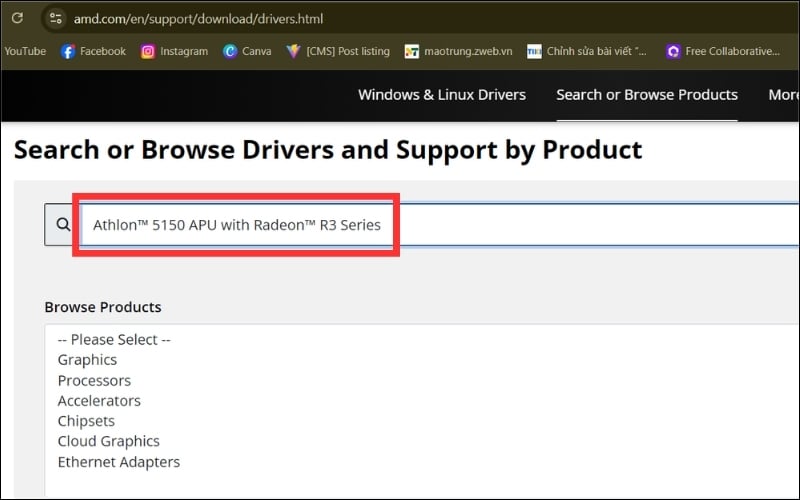Click the search magnifier icon
This screenshot has width=800, height=500.
click(63, 225)
